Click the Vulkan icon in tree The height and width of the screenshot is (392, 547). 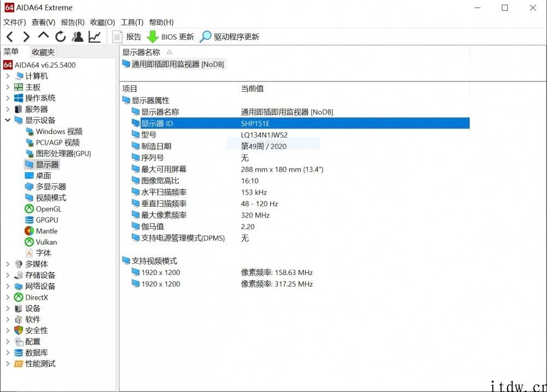pos(30,242)
